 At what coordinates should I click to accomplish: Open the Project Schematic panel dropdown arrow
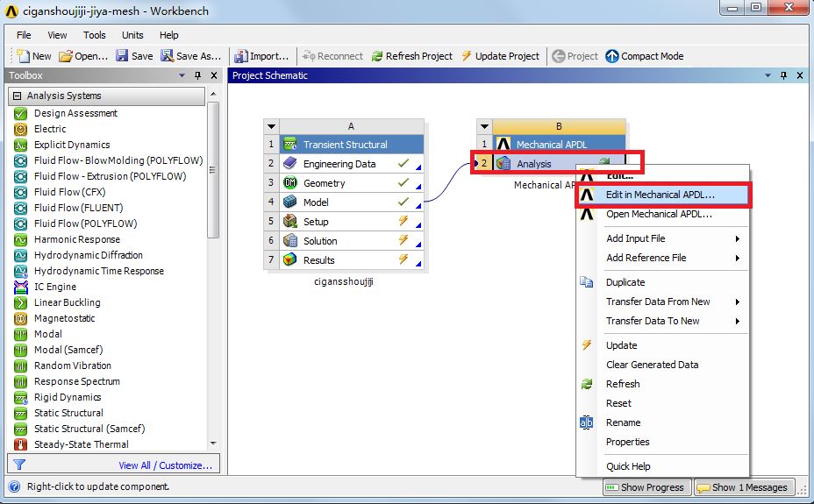[x=768, y=75]
